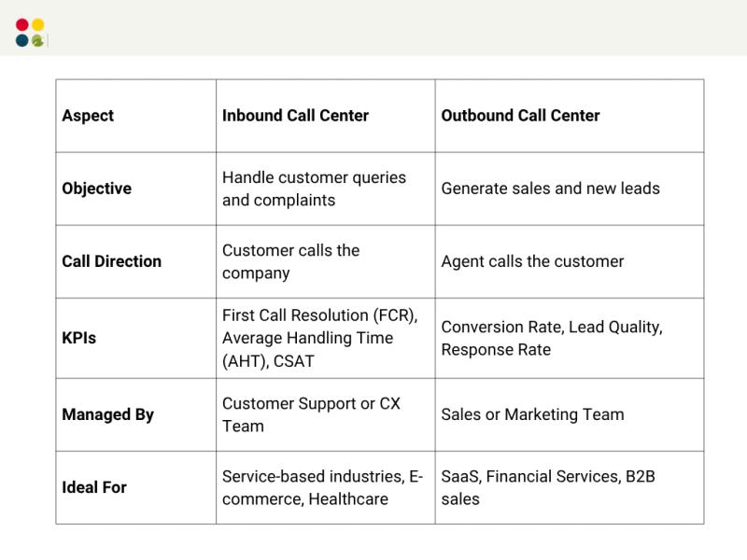Select the Objective row label
The width and height of the screenshot is (747, 560).
[x=96, y=189]
